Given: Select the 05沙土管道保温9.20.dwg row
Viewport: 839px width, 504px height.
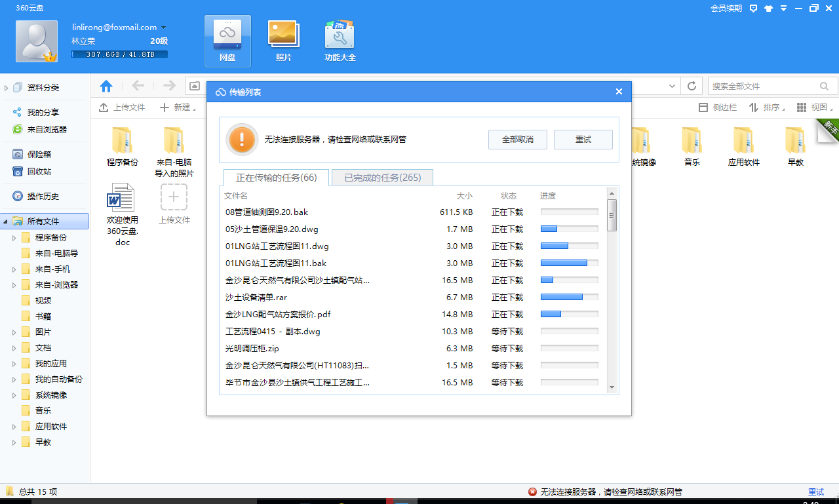Looking at the screenshot, I should 413,229.
